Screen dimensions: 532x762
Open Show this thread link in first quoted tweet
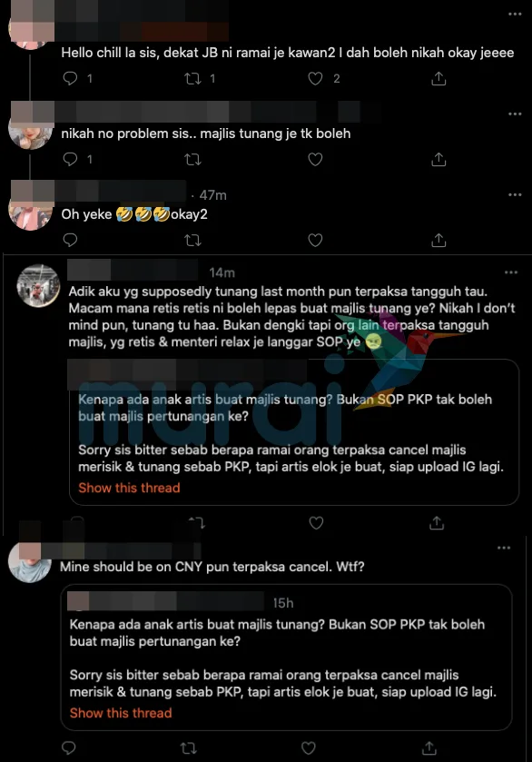tap(129, 488)
